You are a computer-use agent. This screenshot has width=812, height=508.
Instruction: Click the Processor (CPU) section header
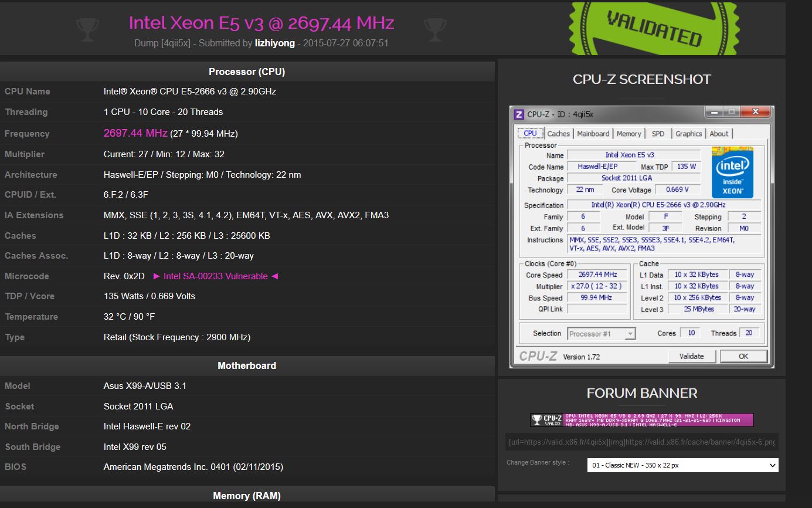(x=247, y=72)
